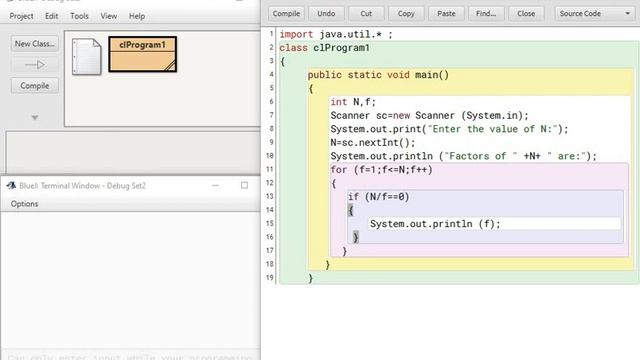The height and width of the screenshot is (360, 640).
Task: Open the Edit menu
Action: pos(51,16)
